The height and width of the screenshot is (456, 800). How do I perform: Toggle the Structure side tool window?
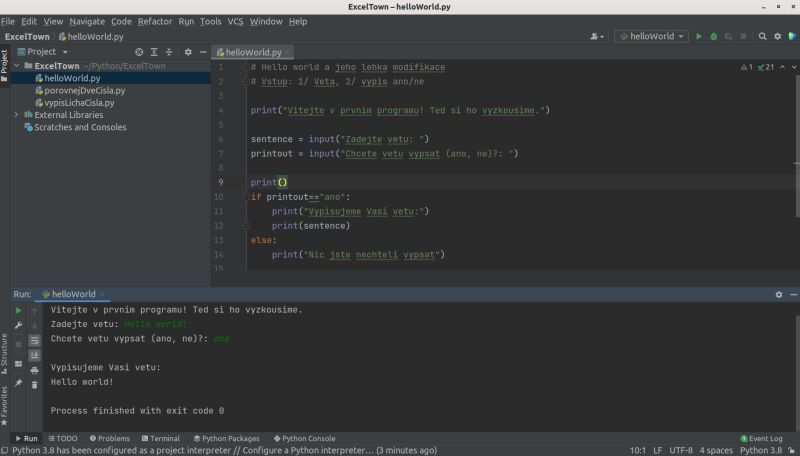pyautogui.click(x=5, y=354)
